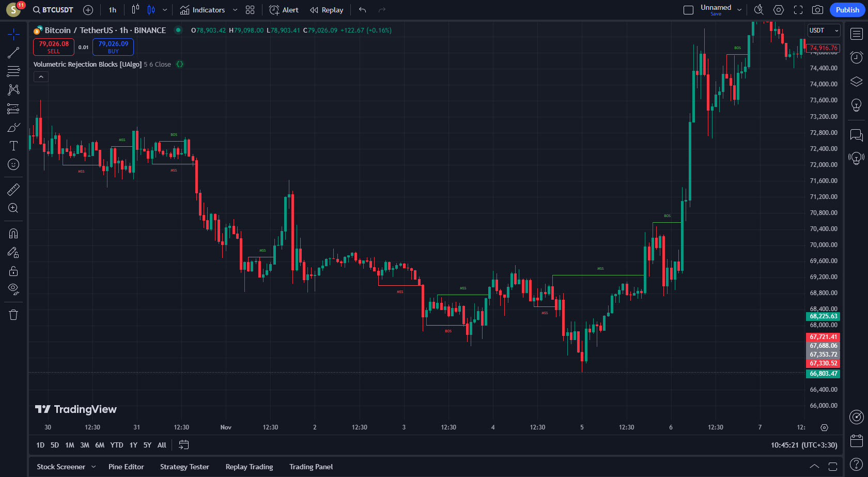Screen dimensions: 868x477
Task: Select the pattern drawing tool
Action: pos(13,90)
